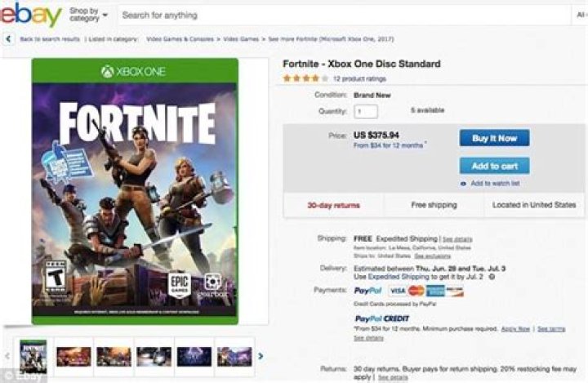Click the Quantity input box
Viewport: 588px width, 383px height.
coord(365,111)
